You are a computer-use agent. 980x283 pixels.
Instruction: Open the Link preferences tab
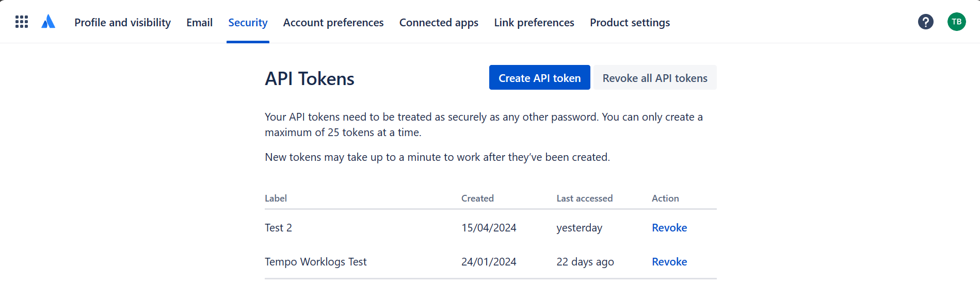(x=534, y=23)
